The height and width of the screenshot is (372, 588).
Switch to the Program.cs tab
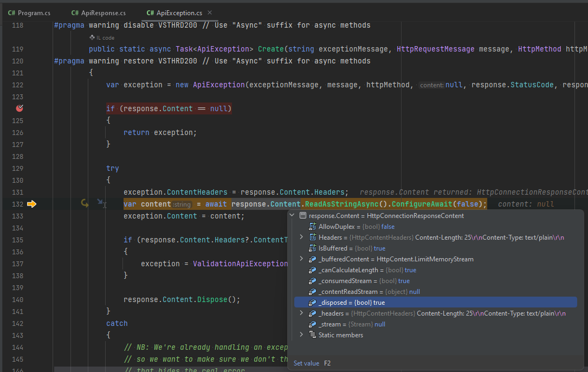point(29,12)
